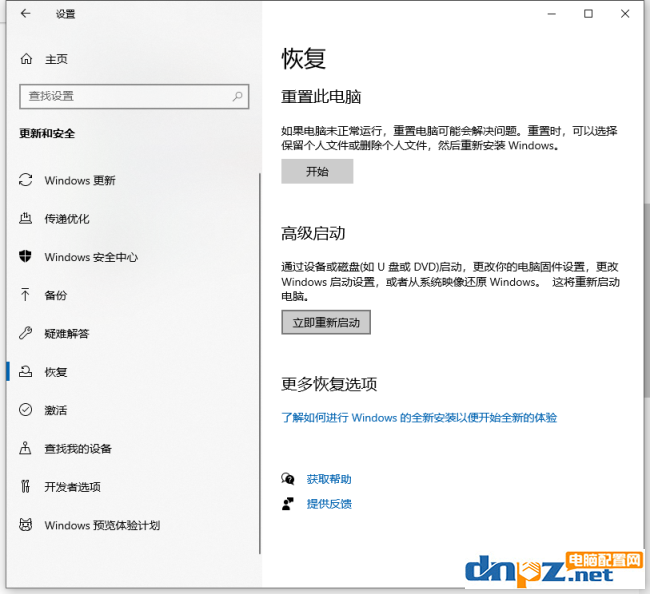Click the Windows 更新 refresh icon
650x594 pixels.
26,180
